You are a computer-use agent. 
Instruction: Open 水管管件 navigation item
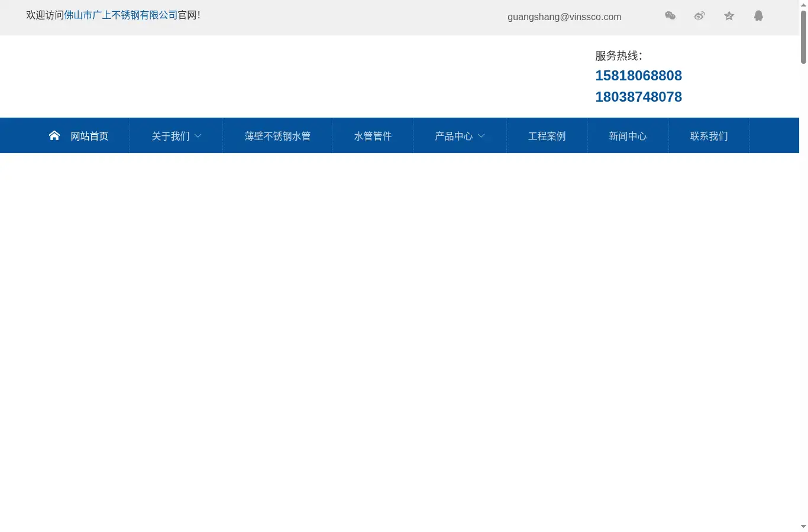click(x=373, y=136)
